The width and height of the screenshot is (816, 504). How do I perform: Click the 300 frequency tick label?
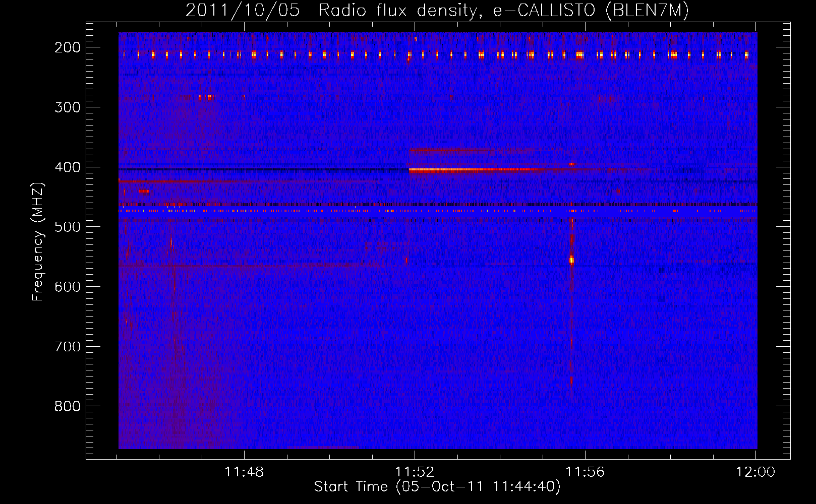(68, 107)
